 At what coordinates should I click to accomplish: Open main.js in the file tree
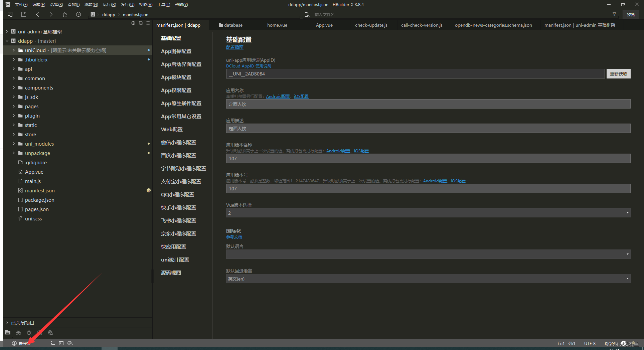point(33,181)
